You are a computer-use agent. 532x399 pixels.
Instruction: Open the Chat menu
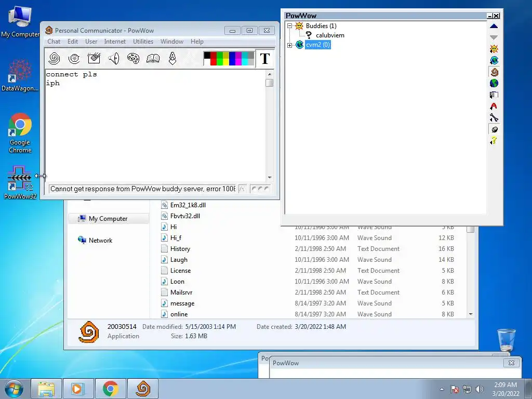tap(54, 42)
